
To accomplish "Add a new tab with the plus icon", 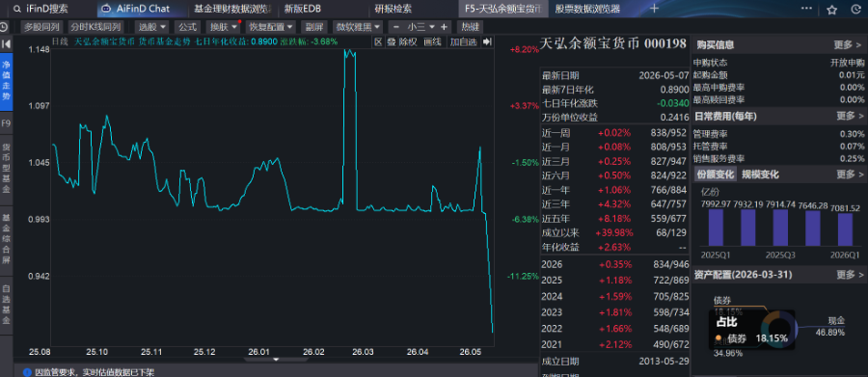I will click(x=654, y=9).
